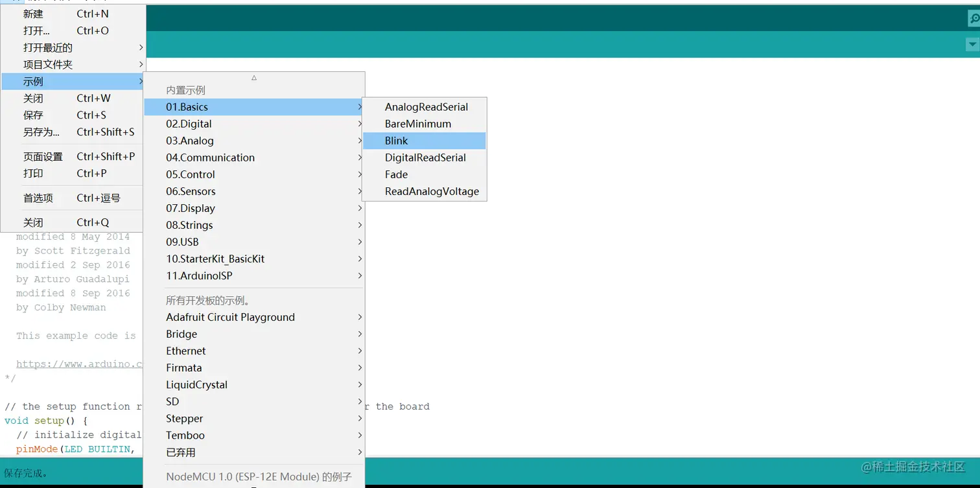Image resolution: width=980 pixels, height=488 pixels.
Task: Open the Fade example
Action: [425, 174]
